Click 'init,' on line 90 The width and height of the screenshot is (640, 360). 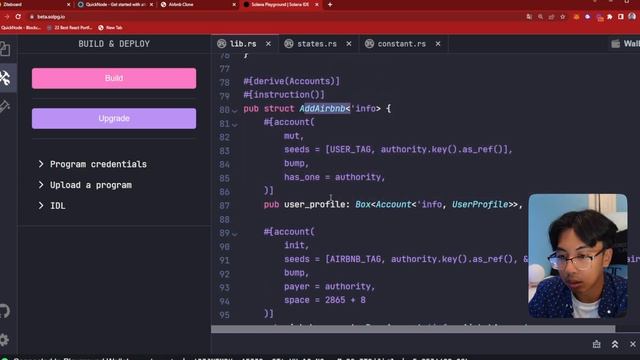297,245
